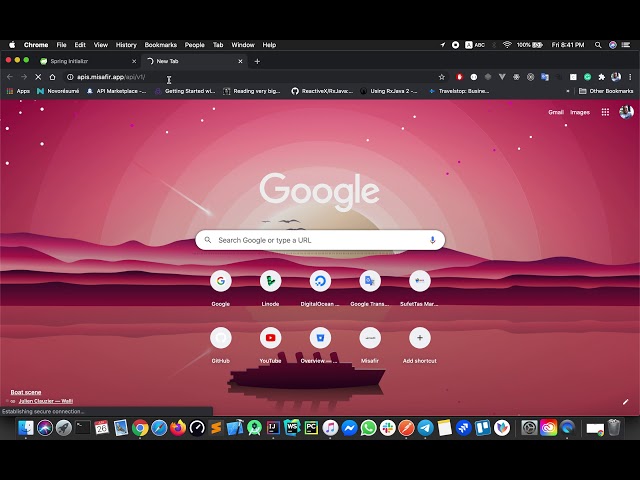Launch Sublime Text from the dock
The width and height of the screenshot is (640, 480).
pos(216,428)
